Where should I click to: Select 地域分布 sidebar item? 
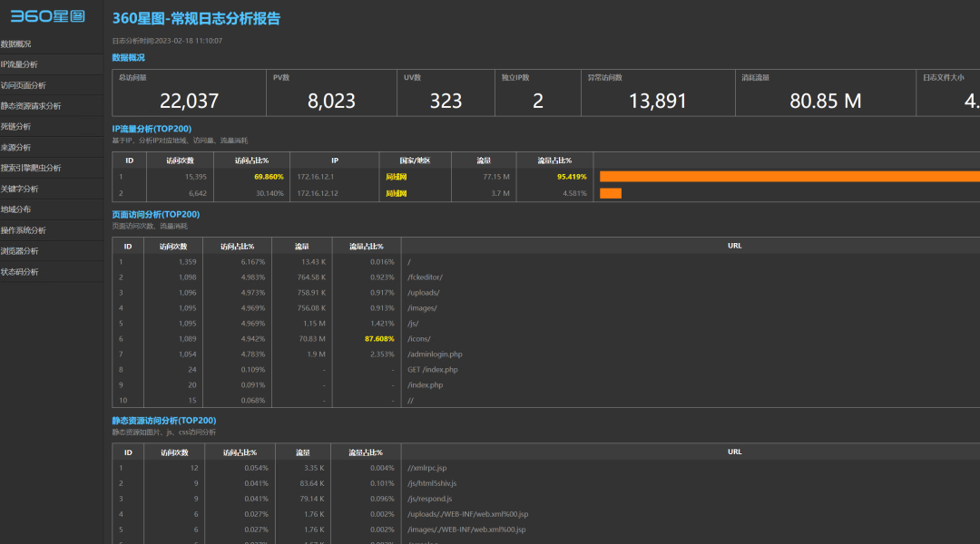pyautogui.click(x=15, y=209)
